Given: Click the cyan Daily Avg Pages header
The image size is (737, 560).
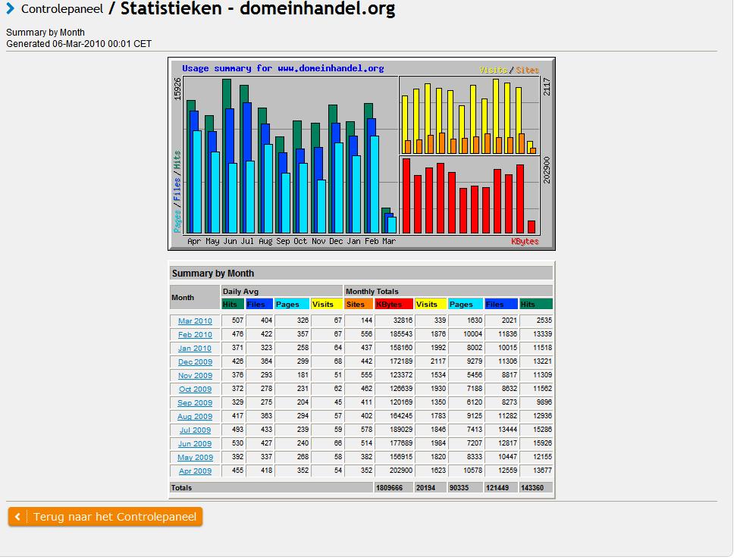Looking at the screenshot, I should [292, 304].
